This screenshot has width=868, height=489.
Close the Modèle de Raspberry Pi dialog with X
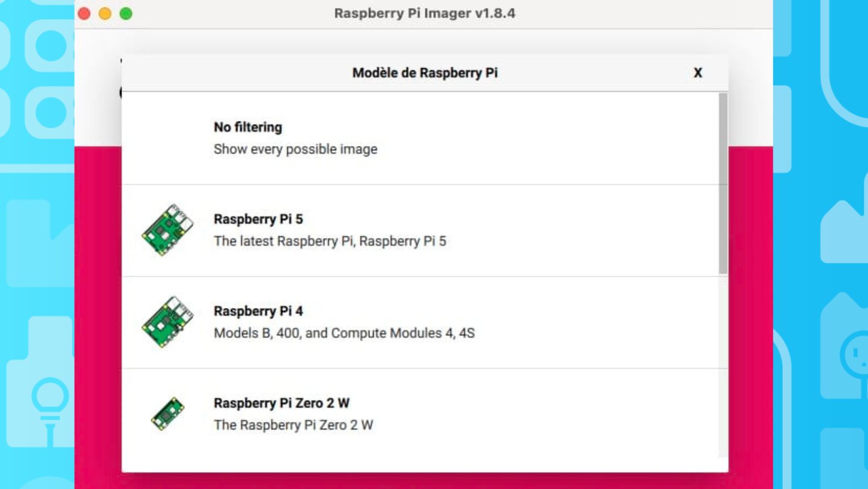699,73
